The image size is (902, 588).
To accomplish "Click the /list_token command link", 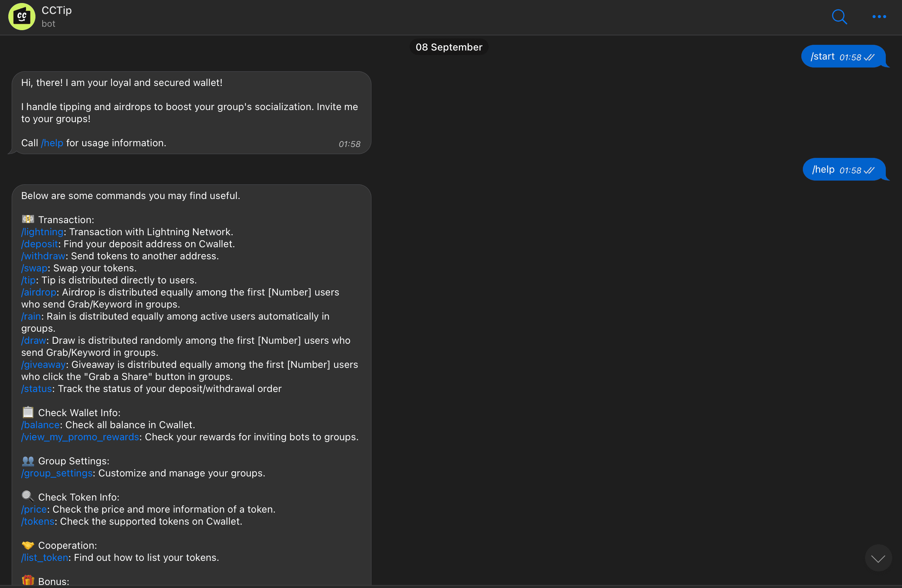I will 45,558.
